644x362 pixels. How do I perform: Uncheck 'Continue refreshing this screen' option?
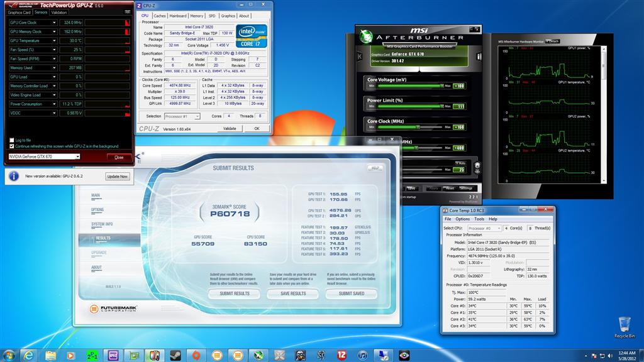[x=12, y=146]
